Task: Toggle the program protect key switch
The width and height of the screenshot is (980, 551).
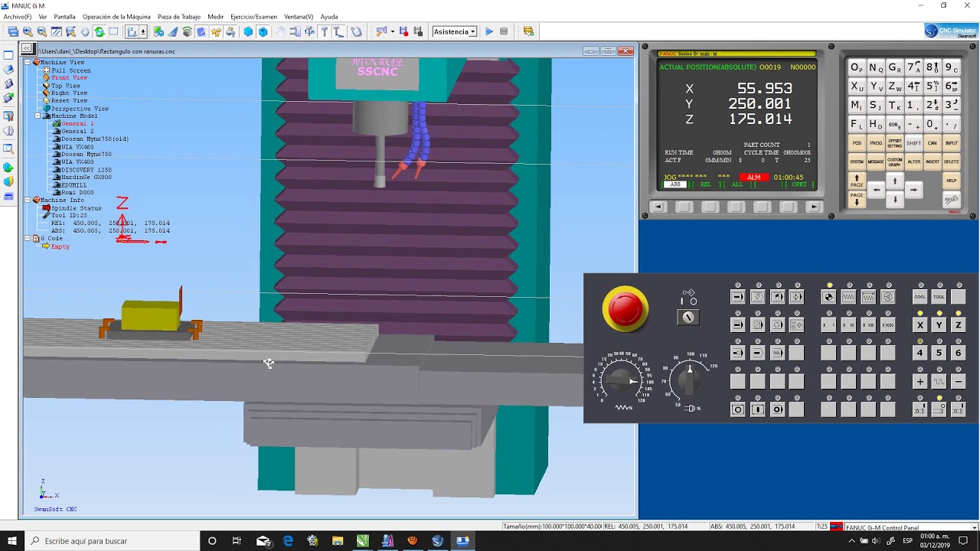Action: (688, 316)
